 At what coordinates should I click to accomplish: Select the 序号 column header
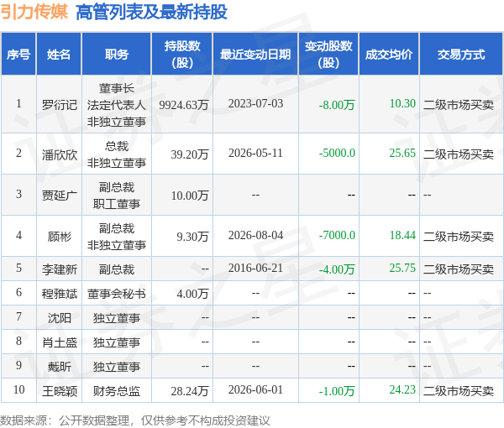coord(18,55)
